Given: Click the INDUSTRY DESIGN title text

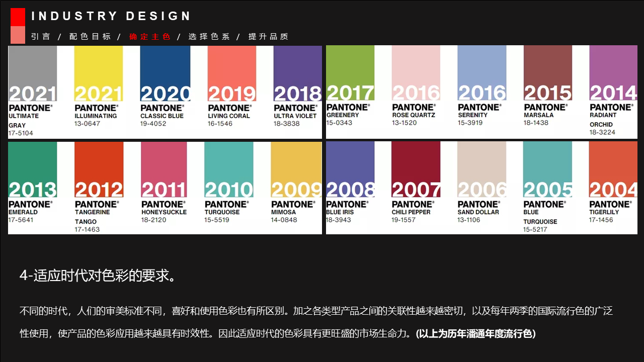Looking at the screenshot, I should (111, 16).
